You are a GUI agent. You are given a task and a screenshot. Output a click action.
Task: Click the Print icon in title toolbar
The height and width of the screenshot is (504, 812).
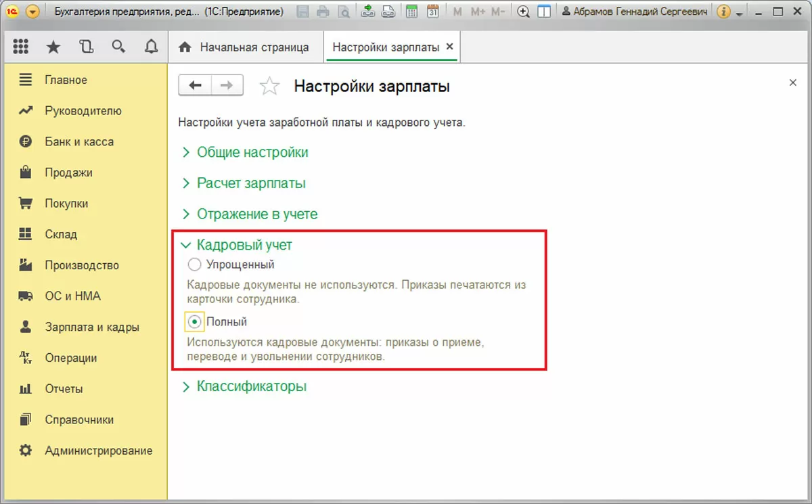pos(323,12)
